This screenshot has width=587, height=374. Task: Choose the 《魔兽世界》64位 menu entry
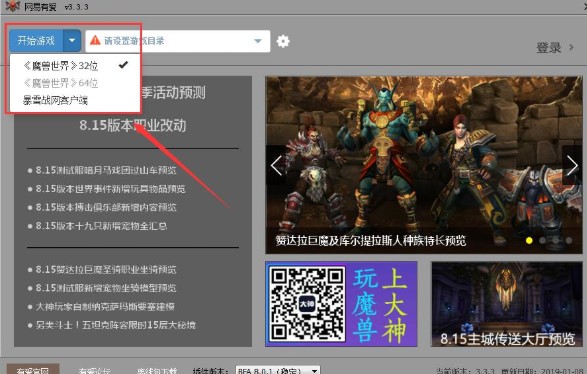61,83
